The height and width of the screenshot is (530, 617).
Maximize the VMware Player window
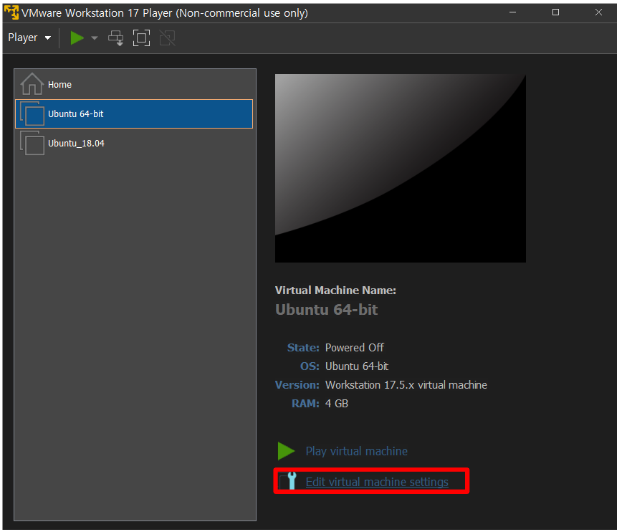click(x=555, y=13)
